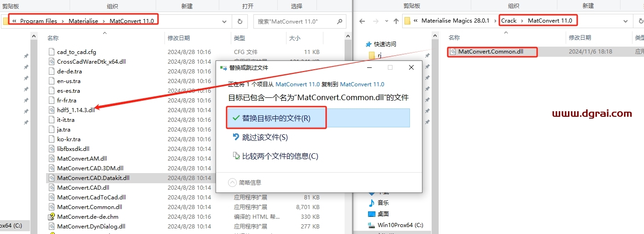The image size is (644, 234).
Task: Click the magnifier search icon in left window
Action: click(340, 21)
